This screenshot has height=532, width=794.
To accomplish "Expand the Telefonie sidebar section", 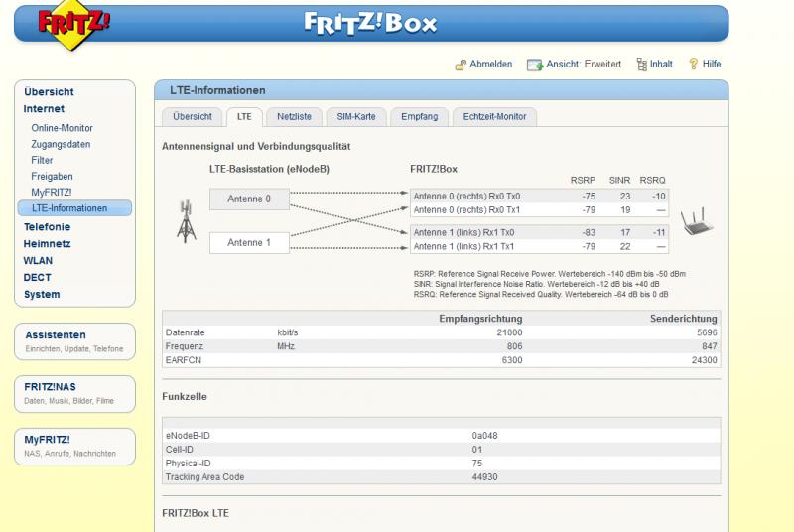I will (47, 227).
